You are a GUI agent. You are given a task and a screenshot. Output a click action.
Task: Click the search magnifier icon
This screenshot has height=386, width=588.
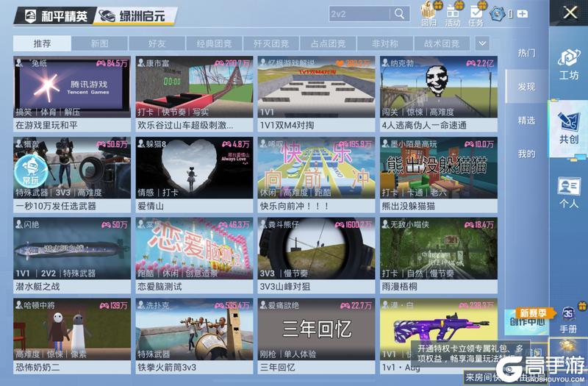(x=399, y=14)
